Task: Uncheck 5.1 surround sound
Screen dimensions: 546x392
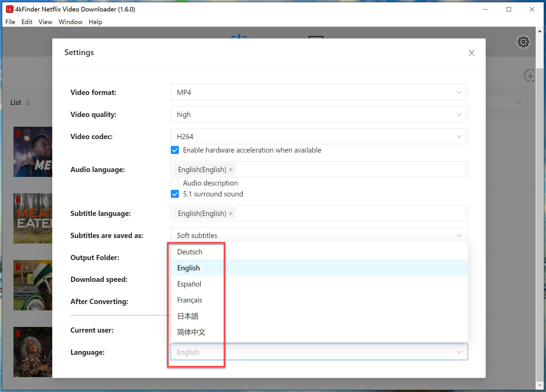Action: pyautogui.click(x=175, y=194)
